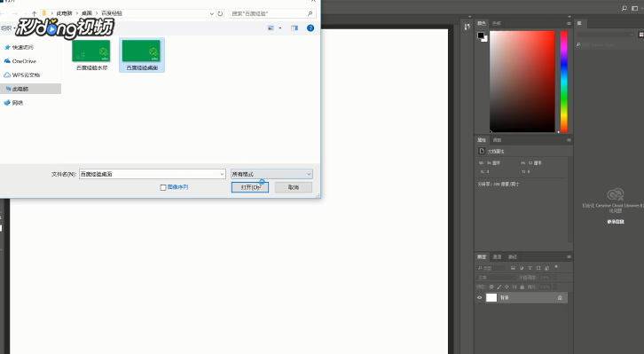This screenshot has height=354, width=644.
Task: Click the rainbow hue slider strip
Action: pyautogui.click(x=564, y=82)
